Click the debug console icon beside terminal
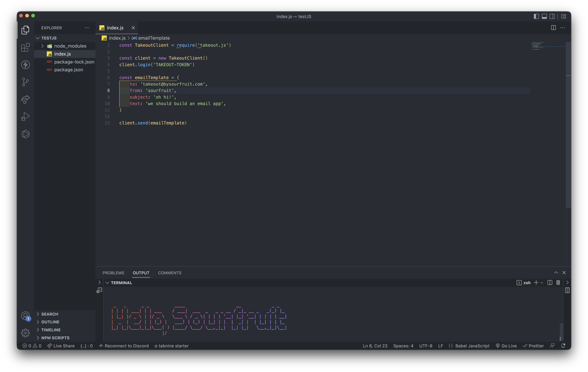588x372 pixels. (99, 290)
